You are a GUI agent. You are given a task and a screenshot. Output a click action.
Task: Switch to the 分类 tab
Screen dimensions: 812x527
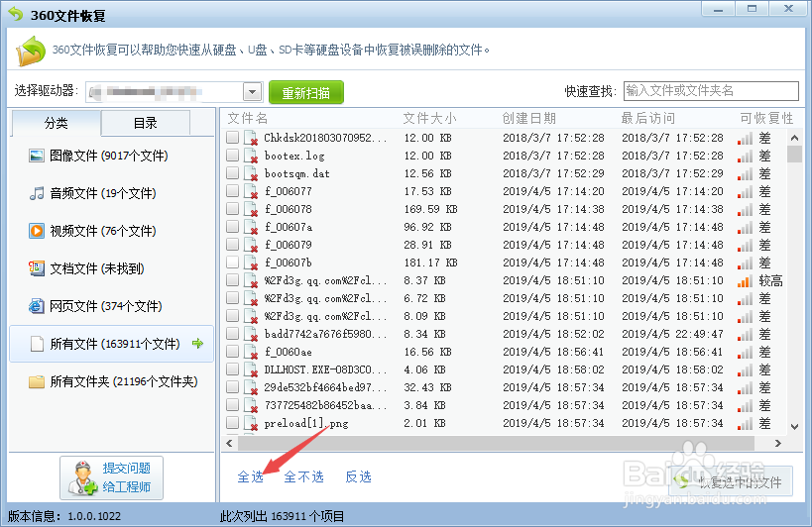coord(56,123)
